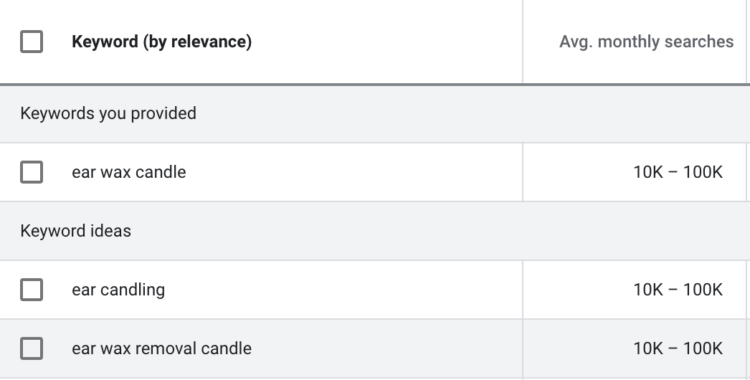This screenshot has height=380, width=750.
Task: Select the checkbox for ear wax candle
Action: 32,172
